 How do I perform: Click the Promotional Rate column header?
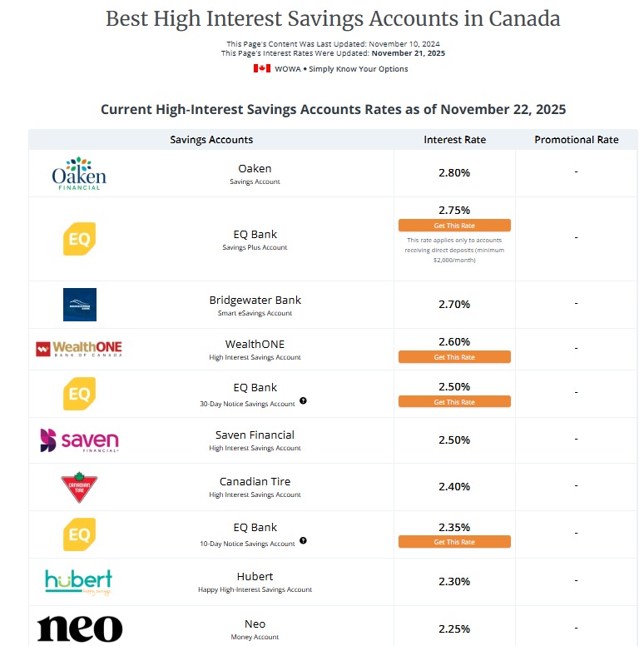click(576, 140)
